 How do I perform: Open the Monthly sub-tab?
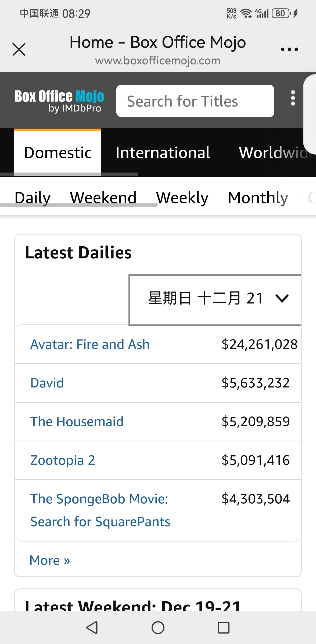click(258, 198)
